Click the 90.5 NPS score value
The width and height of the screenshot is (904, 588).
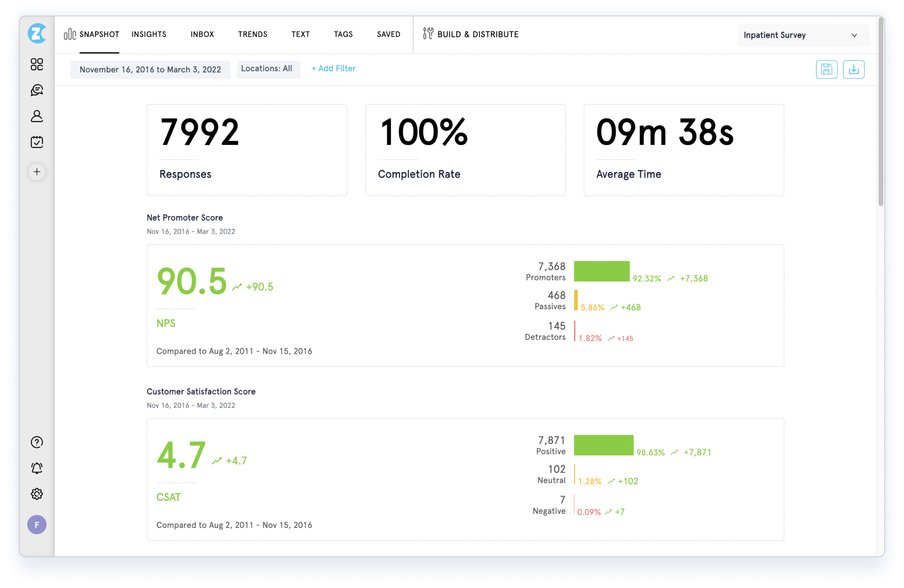(192, 281)
